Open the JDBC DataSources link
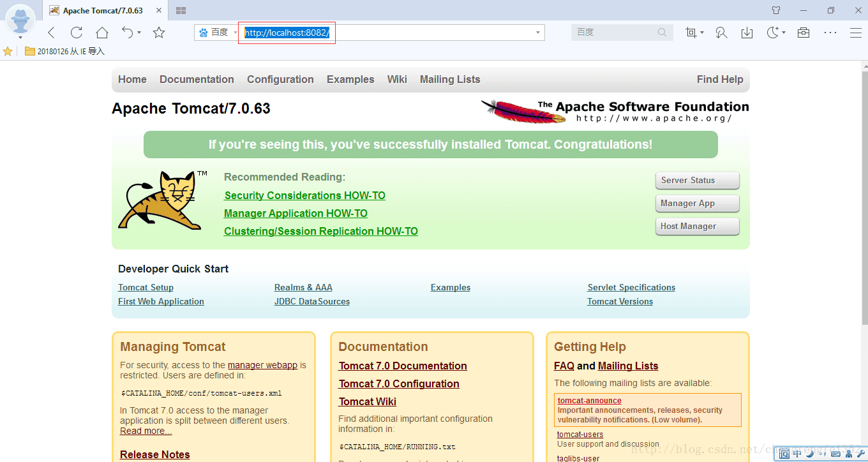This screenshot has height=462, width=868. [312, 301]
